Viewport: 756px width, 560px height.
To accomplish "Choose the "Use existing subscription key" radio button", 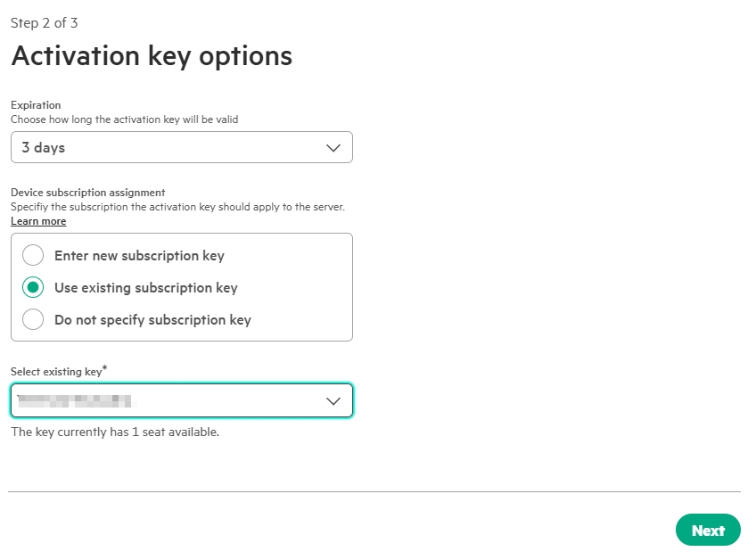I will 33,288.
